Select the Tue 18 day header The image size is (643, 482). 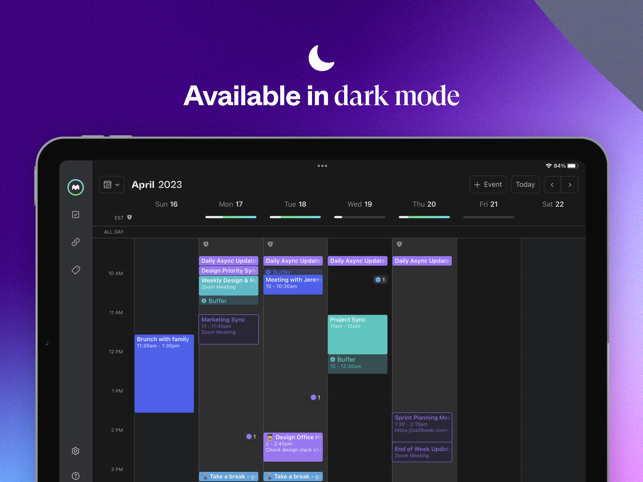pyautogui.click(x=295, y=204)
